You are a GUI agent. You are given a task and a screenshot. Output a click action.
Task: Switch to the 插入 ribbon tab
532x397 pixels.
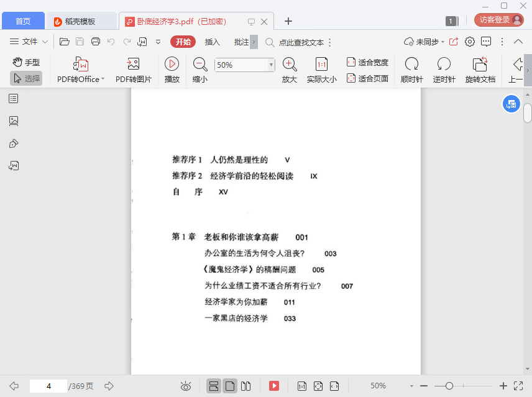click(213, 42)
